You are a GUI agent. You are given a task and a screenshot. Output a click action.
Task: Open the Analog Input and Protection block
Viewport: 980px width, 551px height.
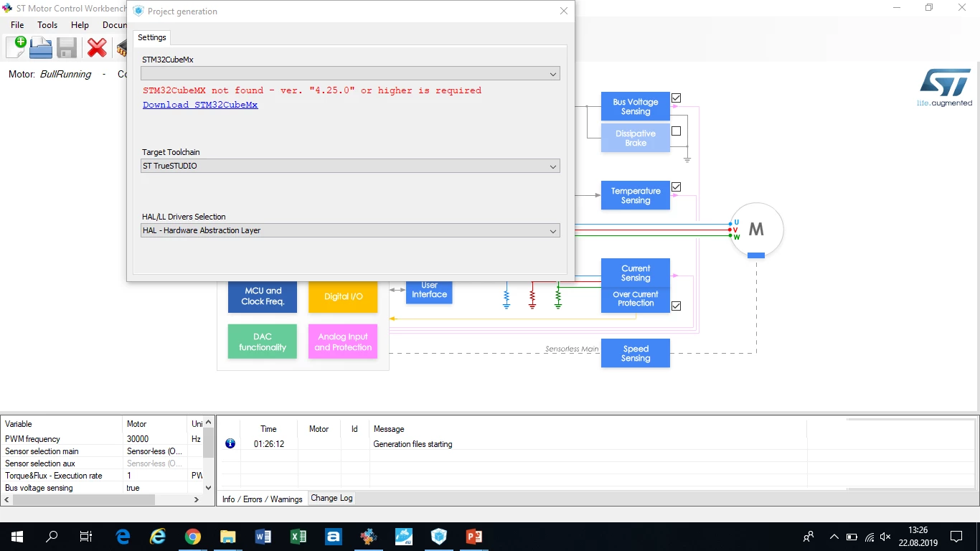pos(343,342)
